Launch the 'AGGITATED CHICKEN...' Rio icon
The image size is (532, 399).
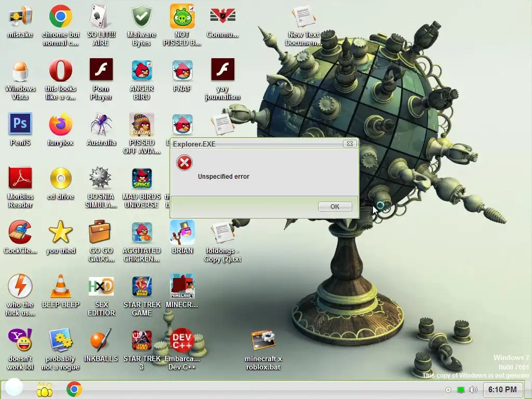pos(141,232)
